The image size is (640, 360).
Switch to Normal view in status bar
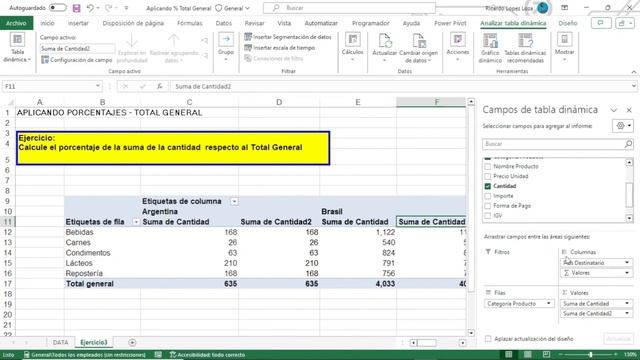pyautogui.click(x=509, y=354)
